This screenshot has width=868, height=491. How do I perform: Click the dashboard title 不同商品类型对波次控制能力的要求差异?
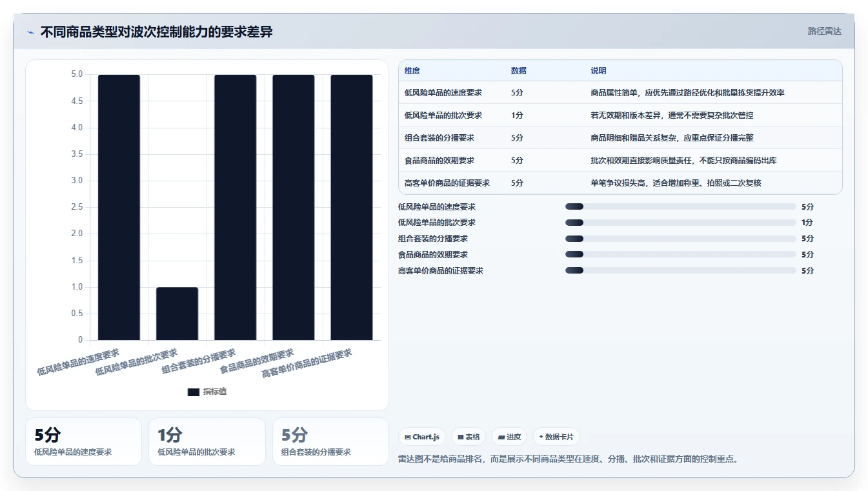(x=157, y=32)
